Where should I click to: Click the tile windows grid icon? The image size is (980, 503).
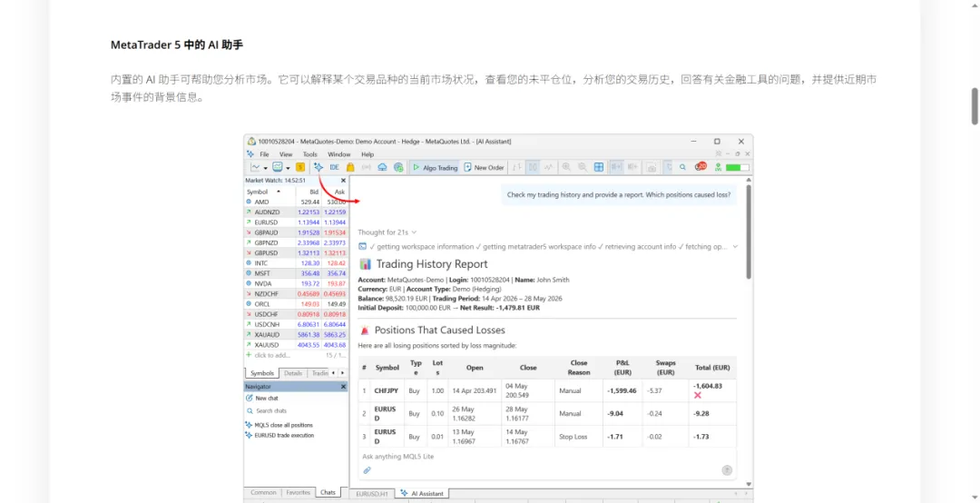click(599, 167)
